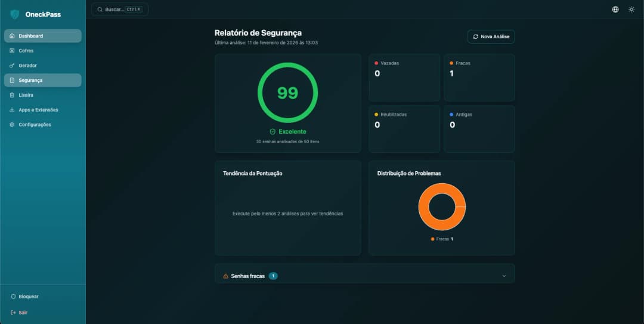Expand the Senhas fracas section chevron
644x324 pixels.
coord(504,276)
